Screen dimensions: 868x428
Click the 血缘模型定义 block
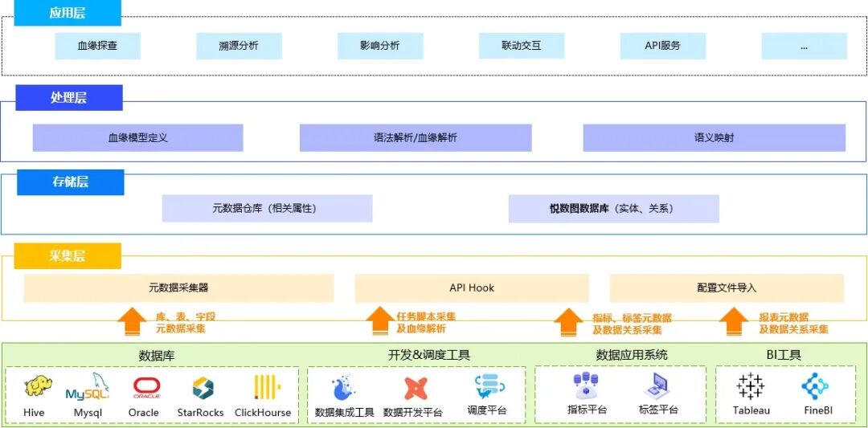tap(138, 137)
